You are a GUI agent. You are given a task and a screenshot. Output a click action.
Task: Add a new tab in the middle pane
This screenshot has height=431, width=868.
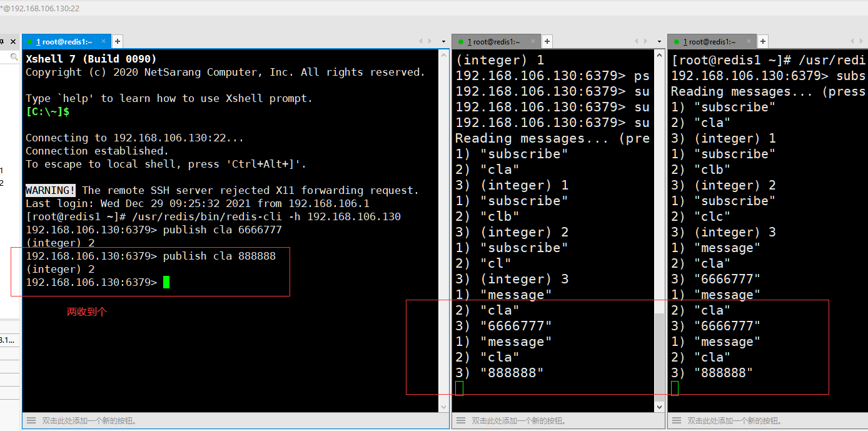pyautogui.click(x=547, y=41)
